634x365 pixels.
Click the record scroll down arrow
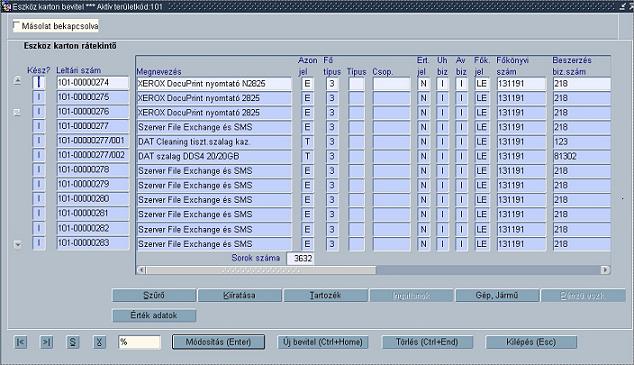17,244
